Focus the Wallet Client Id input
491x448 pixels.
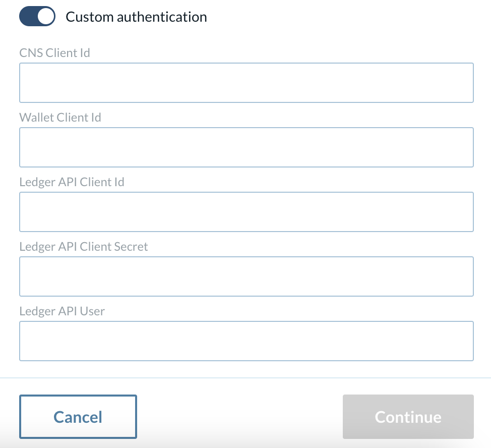pyautogui.click(x=246, y=147)
